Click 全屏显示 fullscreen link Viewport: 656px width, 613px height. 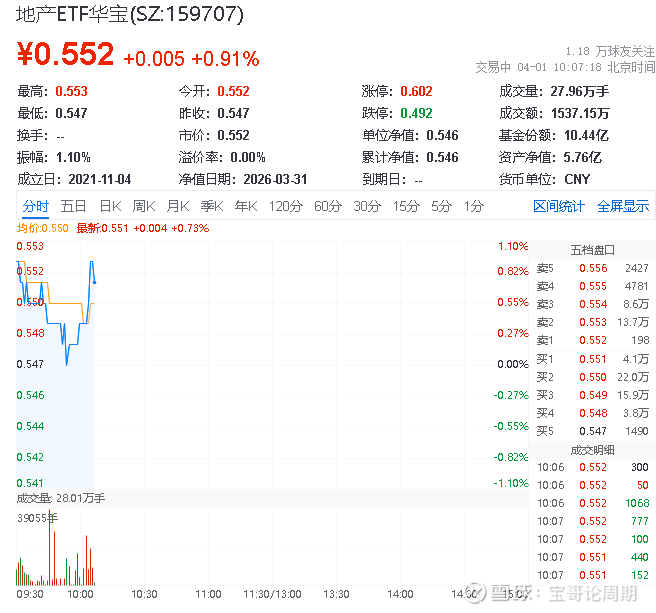click(623, 206)
